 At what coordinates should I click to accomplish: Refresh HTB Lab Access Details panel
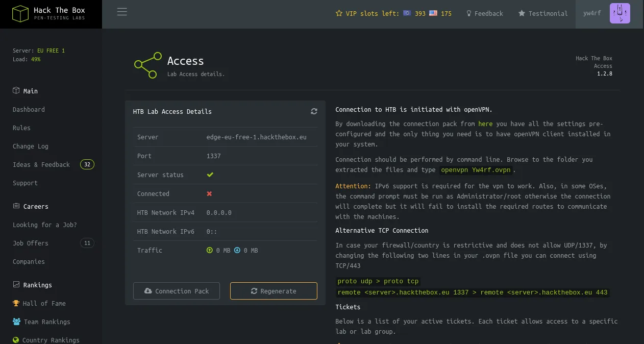[x=314, y=111]
